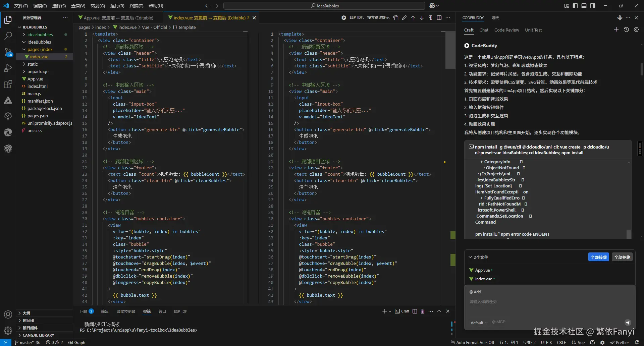Expand the idea-bubbles folder
The width and height of the screenshot is (644, 346).
point(40,35)
